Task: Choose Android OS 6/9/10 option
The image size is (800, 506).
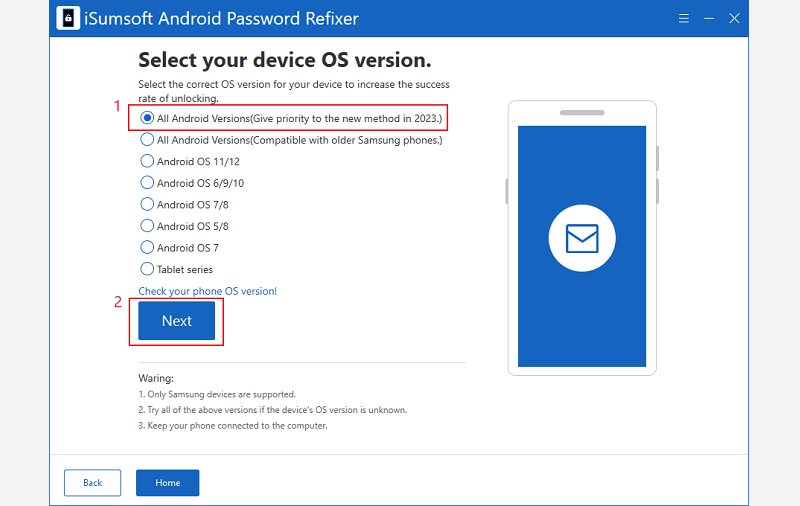Action: pyautogui.click(x=192, y=183)
